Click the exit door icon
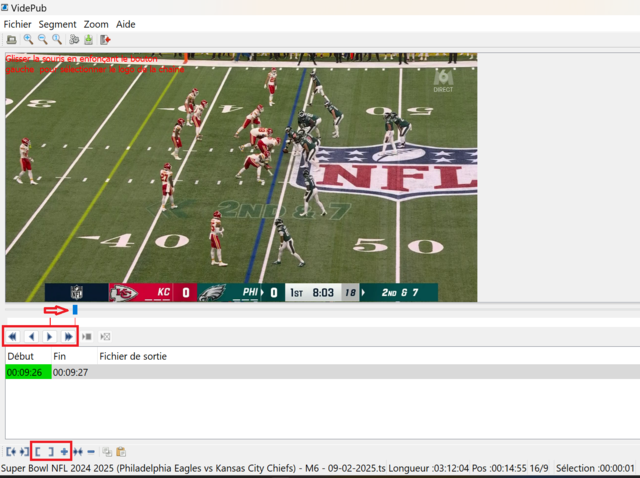Image resolution: width=640 pixels, height=478 pixels. click(x=105, y=40)
